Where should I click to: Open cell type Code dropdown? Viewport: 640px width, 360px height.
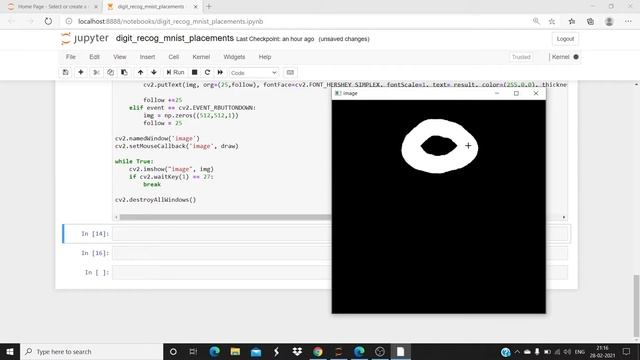click(253, 73)
